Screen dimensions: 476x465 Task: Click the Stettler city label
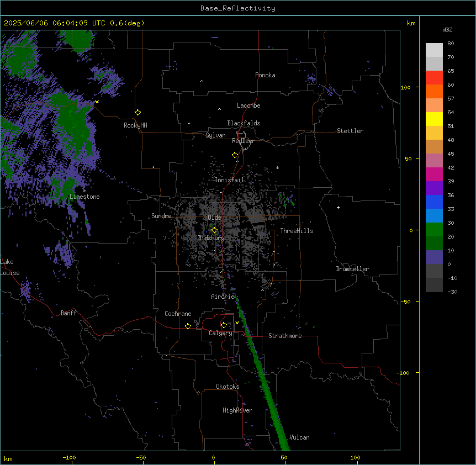pos(350,131)
